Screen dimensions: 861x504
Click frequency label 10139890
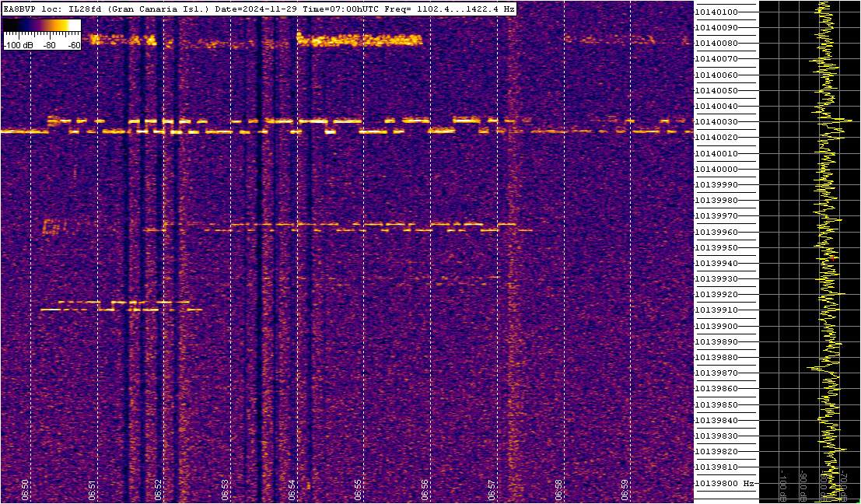pyautogui.click(x=717, y=341)
